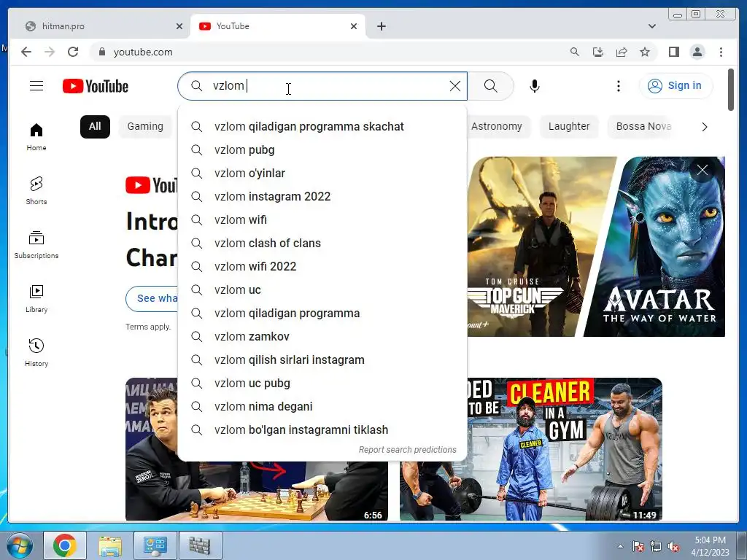Select the YouTube browser tab
Viewport: 747px width, 560px height.
[x=277, y=26]
